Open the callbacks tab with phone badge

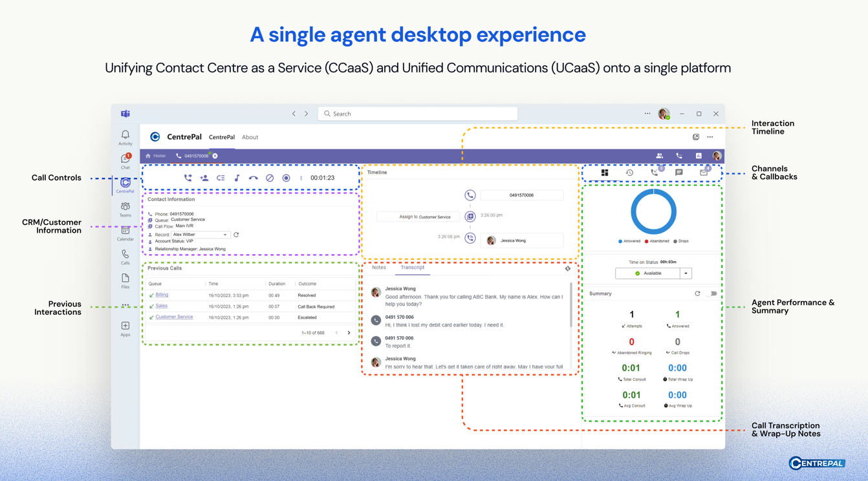coord(655,172)
